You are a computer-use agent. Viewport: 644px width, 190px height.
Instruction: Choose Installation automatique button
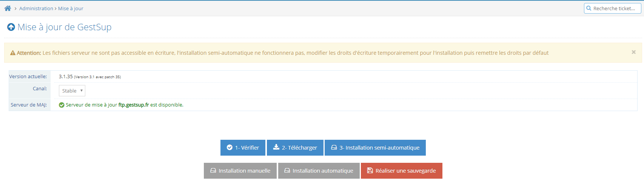(319, 171)
